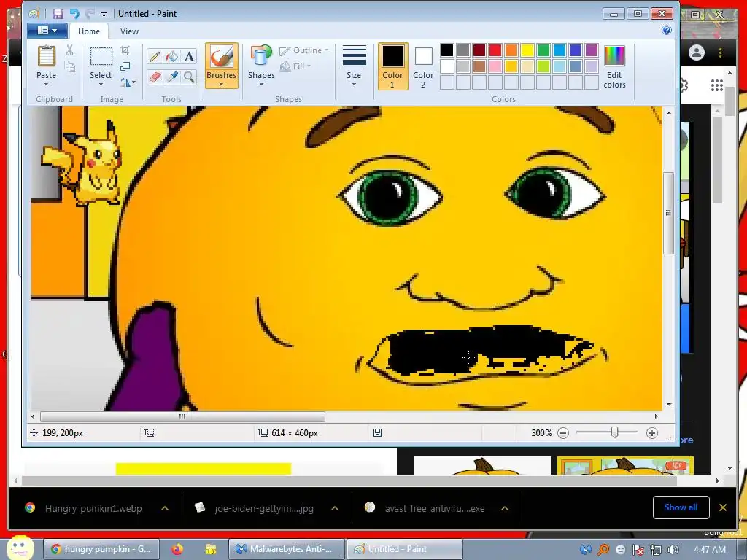Click Firefox icon in the taskbar
Screen dimensions: 747x560
coord(177,549)
